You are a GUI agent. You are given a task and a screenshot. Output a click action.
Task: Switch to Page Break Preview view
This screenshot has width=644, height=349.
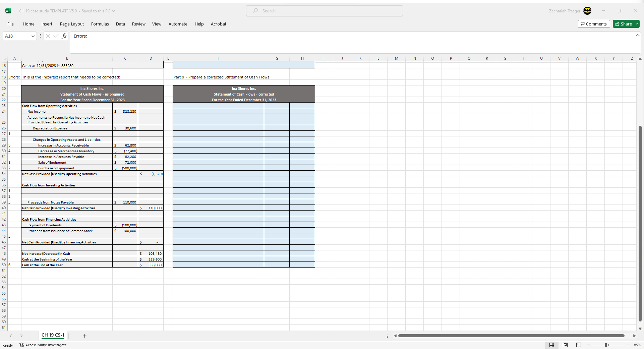pos(579,345)
